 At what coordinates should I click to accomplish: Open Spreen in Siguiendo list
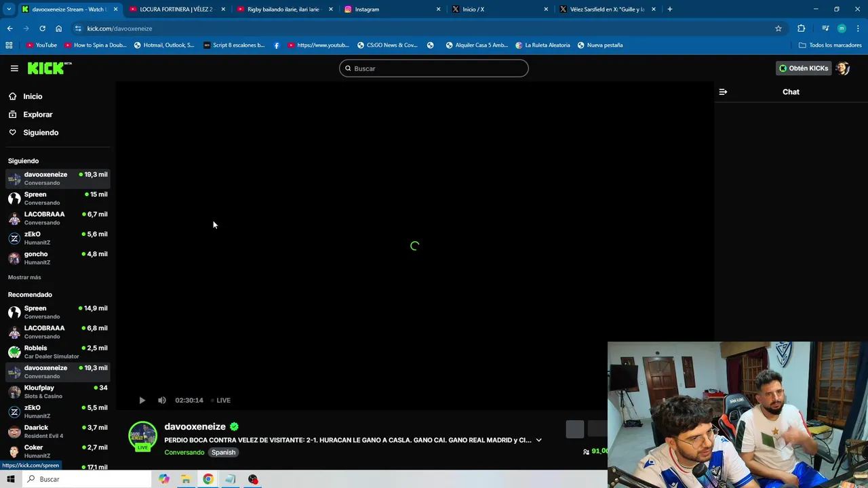pyautogui.click(x=58, y=198)
